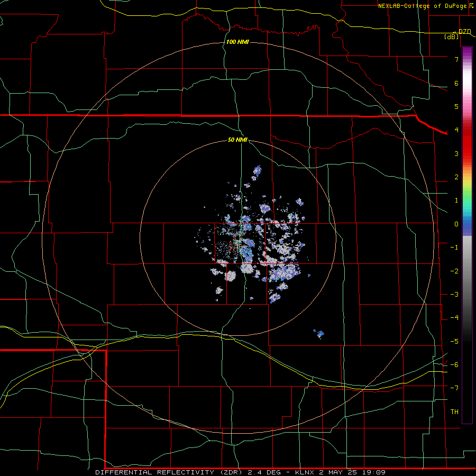Click the ZDR color scale bar

point(467,235)
